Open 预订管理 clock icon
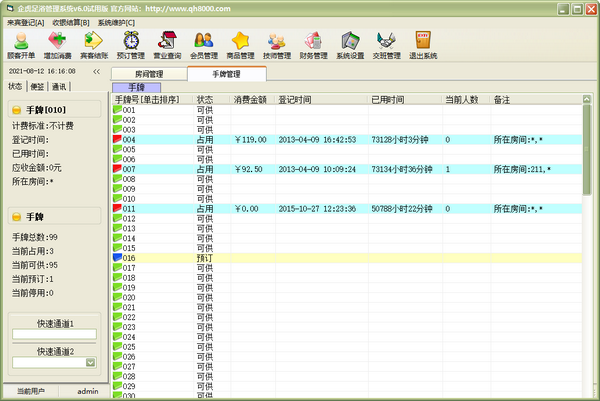 click(130, 44)
